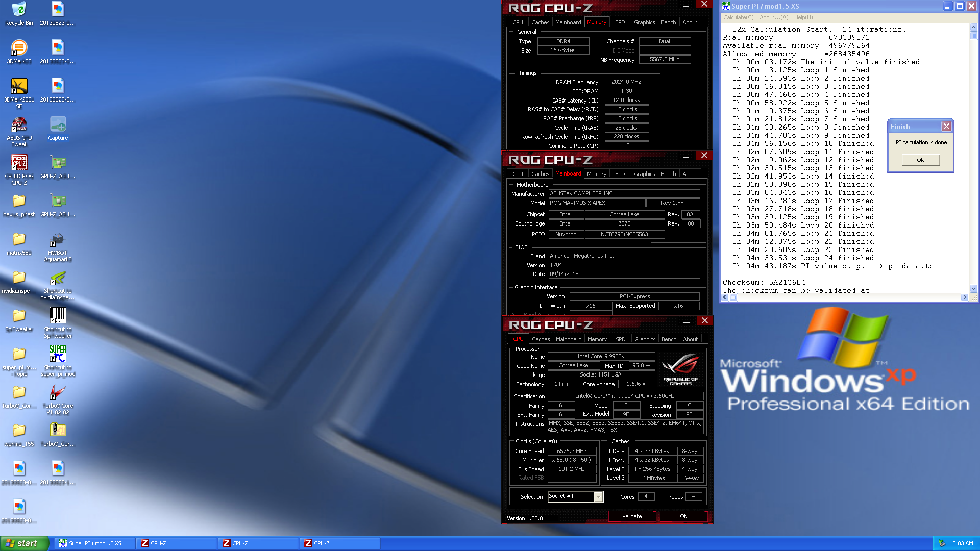Image resolution: width=980 pixels, height=551 pixels.
Task: Click Super PI vertical scrollbar down arrow
Action: pyautogui.click(x=973, y=288)
